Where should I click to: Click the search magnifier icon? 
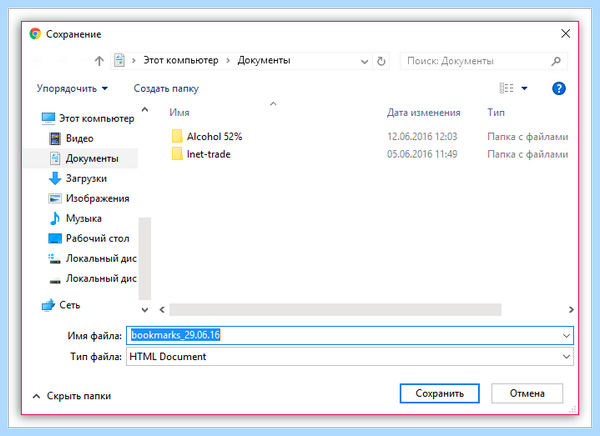click(556, 61)
